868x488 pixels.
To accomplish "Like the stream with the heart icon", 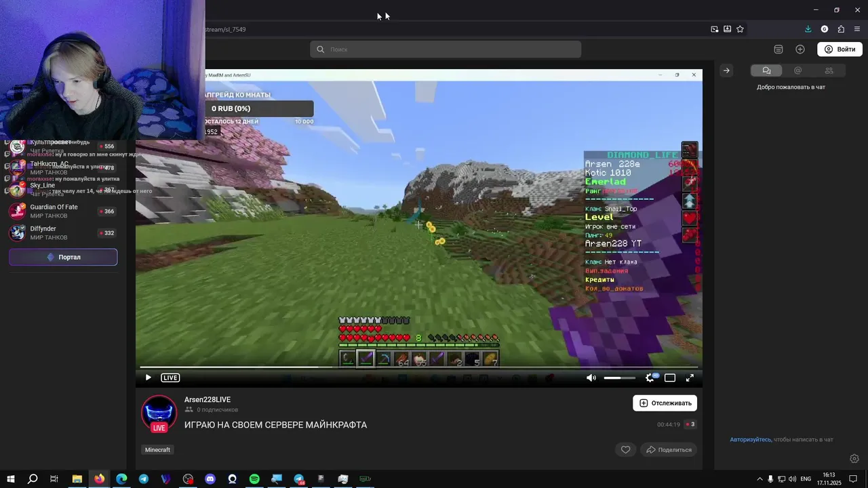I will coord(625,449).
